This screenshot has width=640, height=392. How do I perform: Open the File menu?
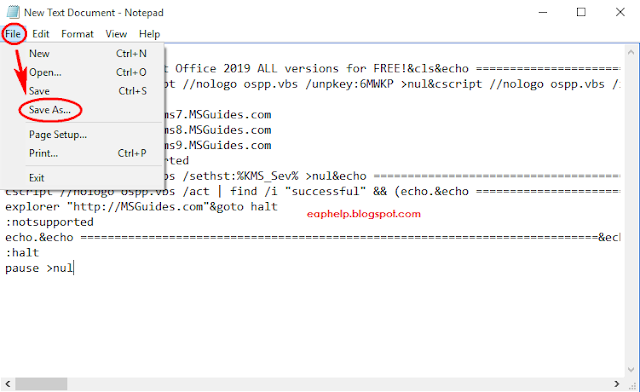[13, 34]
